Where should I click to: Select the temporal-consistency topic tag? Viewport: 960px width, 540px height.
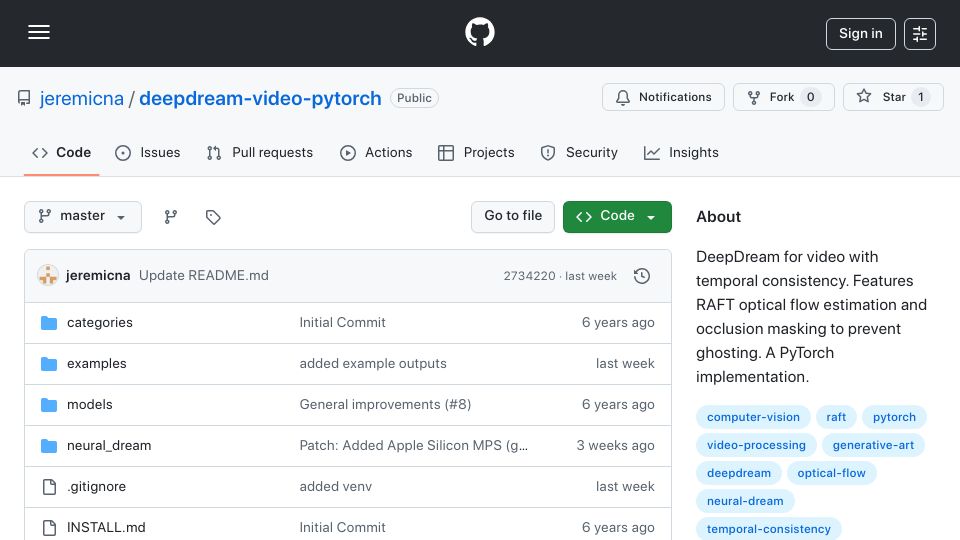(x=768, y=529)
